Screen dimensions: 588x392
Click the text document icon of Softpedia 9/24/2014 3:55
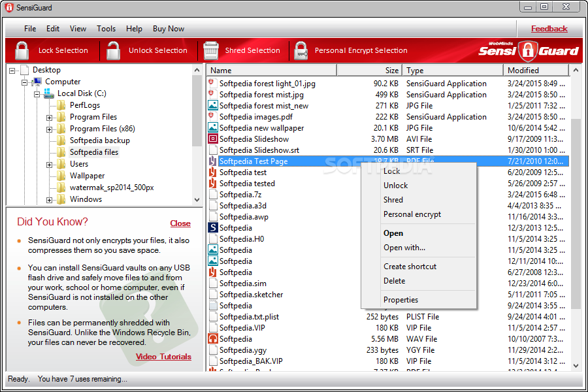[x=212, y=305]
